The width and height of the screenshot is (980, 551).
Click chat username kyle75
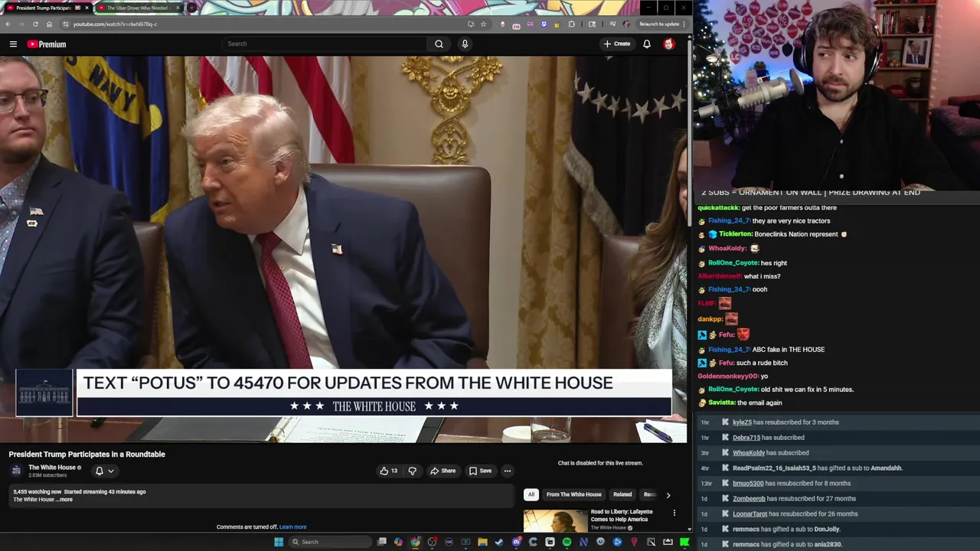[743, 422]
